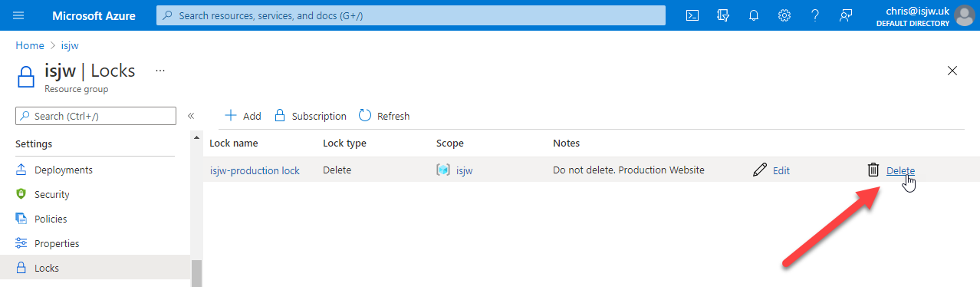The image size is (980, 287).
Task: Open Subscription locks
Action: click(311, 116)
